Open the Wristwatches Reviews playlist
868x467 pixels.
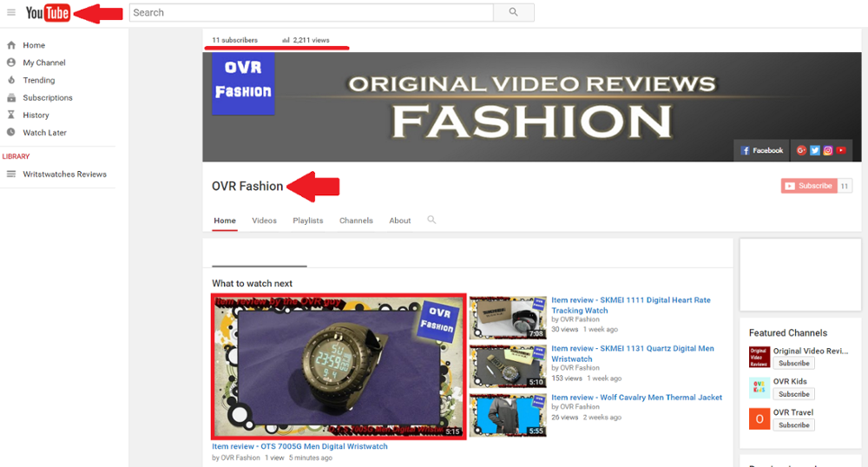[64, 174]
